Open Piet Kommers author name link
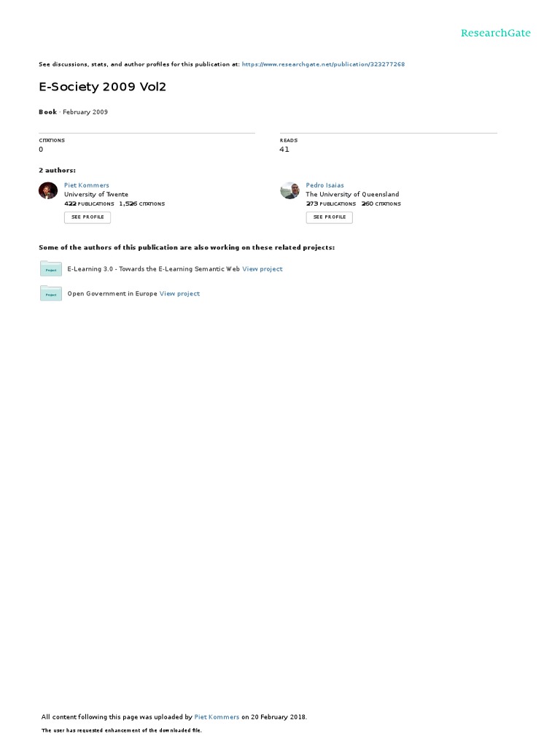This screenshot has width=560, height=747. click(x=87, y=185)
